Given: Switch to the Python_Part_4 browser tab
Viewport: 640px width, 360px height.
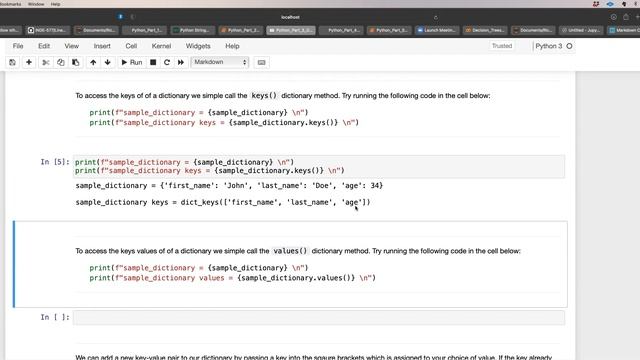Looking at the screenshot, I should pyautogui.click(x=340, y=30).
